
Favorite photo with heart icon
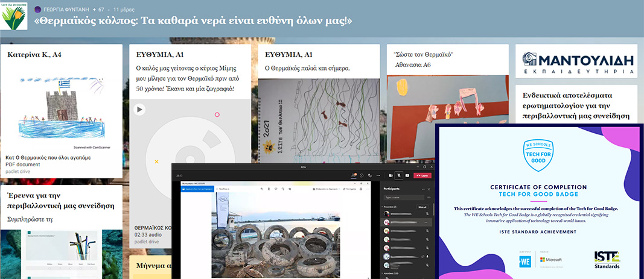276,189
